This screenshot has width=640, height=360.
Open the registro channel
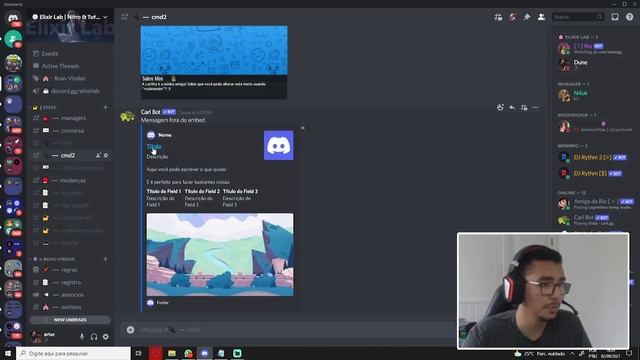(70, 282)
